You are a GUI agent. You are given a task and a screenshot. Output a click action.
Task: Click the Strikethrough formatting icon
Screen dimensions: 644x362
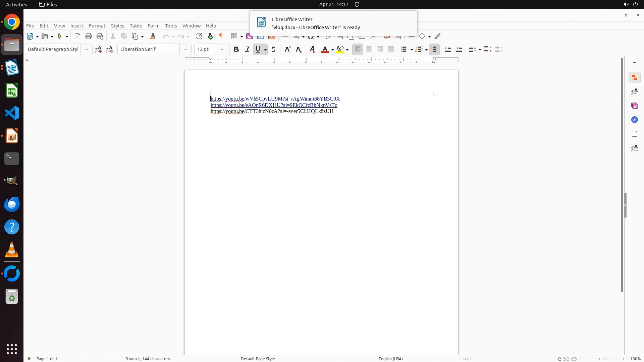pos(273,50)
